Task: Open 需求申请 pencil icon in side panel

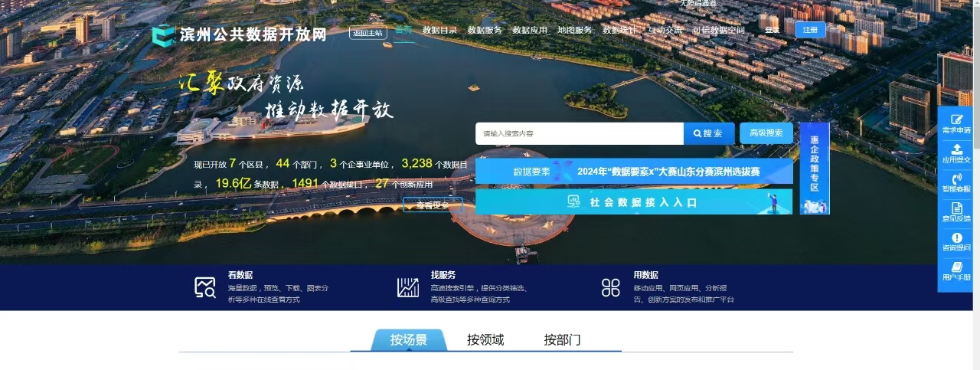Action: [x=956, y=119]
